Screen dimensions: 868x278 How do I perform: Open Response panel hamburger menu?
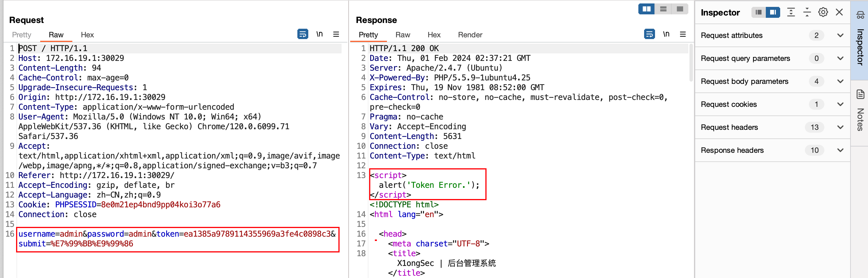click(683, 34)
